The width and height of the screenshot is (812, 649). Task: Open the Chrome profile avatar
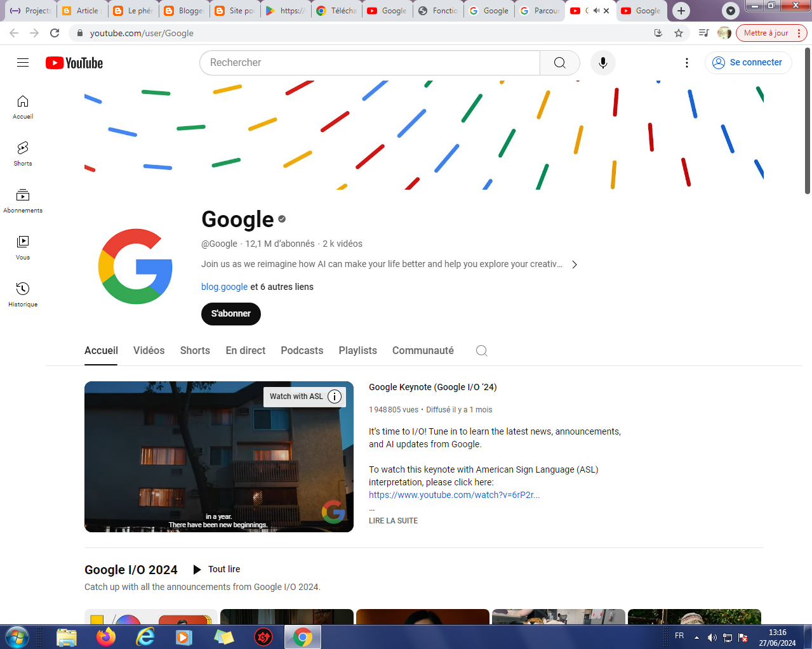(x=724, y=33)
